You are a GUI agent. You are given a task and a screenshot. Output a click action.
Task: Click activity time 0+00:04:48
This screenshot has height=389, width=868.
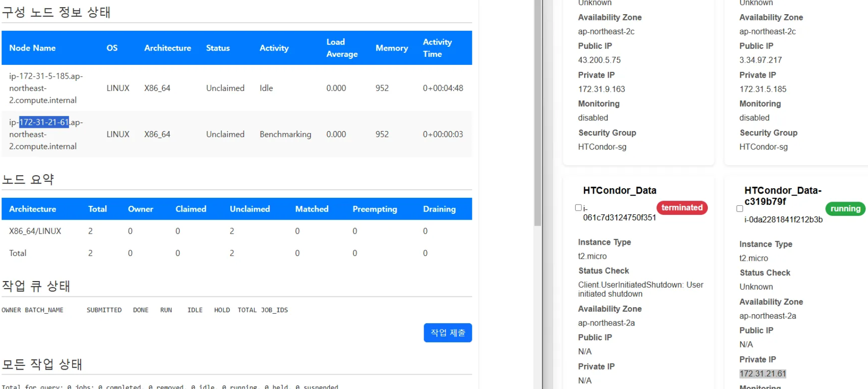[443, 88]
